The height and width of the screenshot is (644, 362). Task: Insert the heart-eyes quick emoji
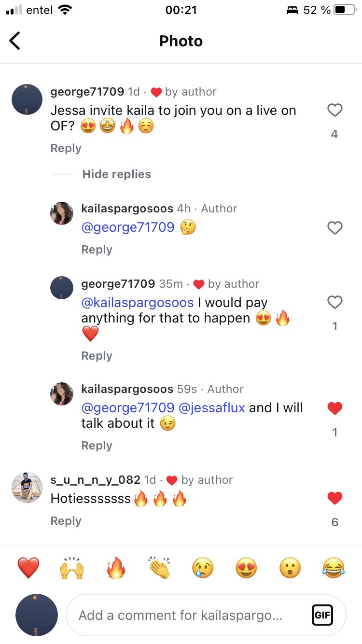tap(246, 568)
